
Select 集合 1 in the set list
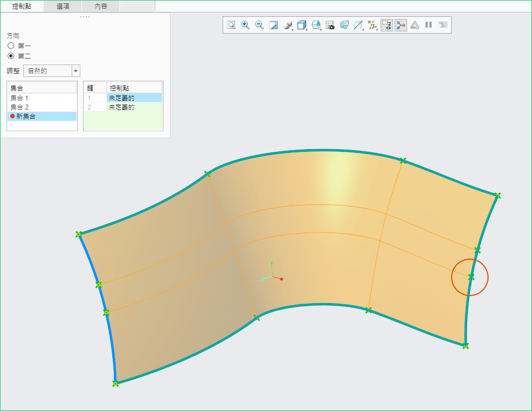pos(20,98)
